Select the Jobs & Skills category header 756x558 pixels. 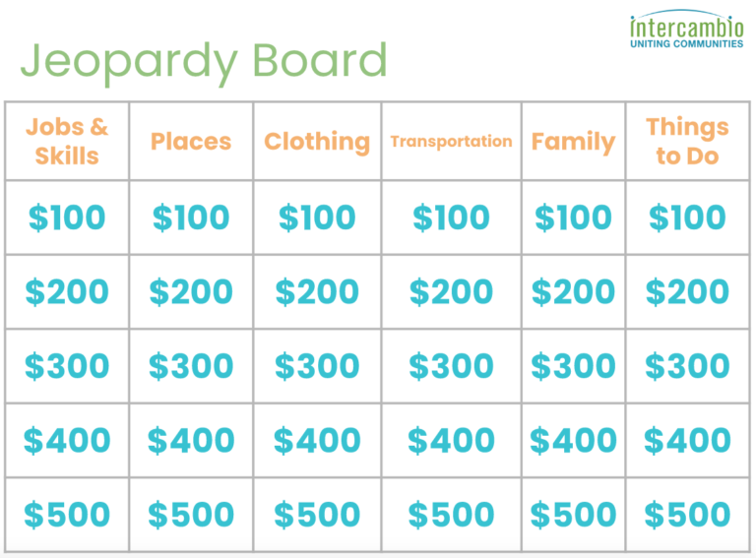pos(67,141)
